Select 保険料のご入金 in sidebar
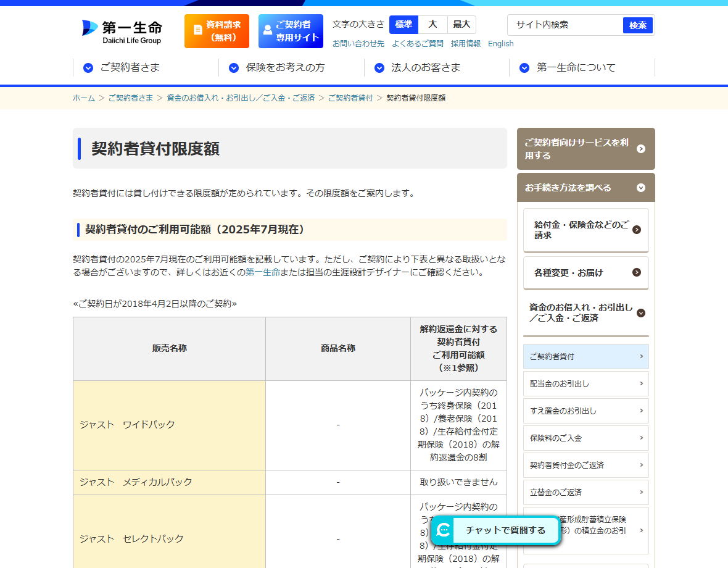 pos(586,438)
